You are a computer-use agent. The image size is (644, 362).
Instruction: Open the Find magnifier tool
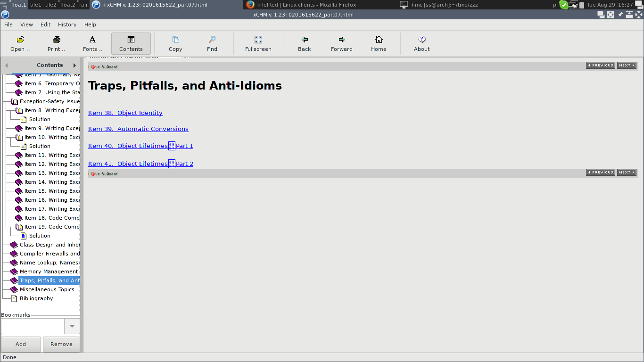pyautogui.click(x=212, y=44)
